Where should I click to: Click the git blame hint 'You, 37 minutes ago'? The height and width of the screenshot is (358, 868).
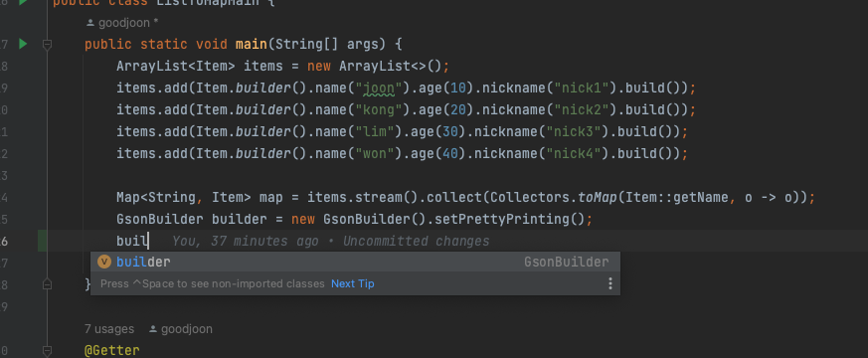point(246,242)
